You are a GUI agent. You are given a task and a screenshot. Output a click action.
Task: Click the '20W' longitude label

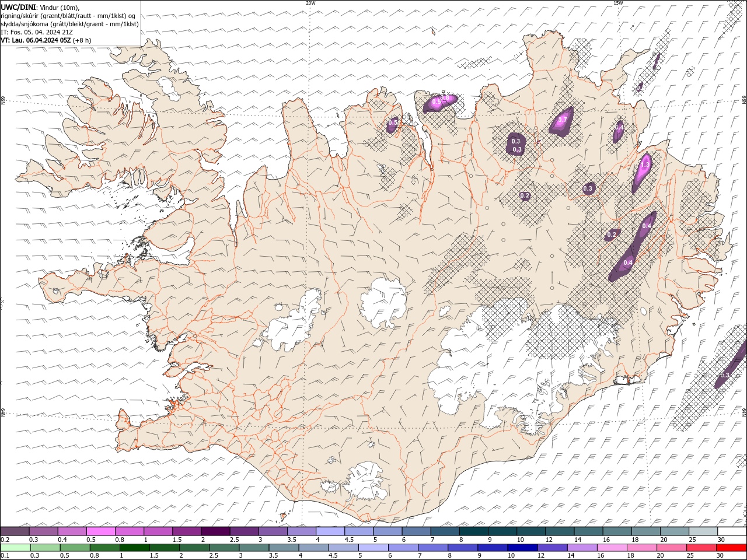coord(310,3)
